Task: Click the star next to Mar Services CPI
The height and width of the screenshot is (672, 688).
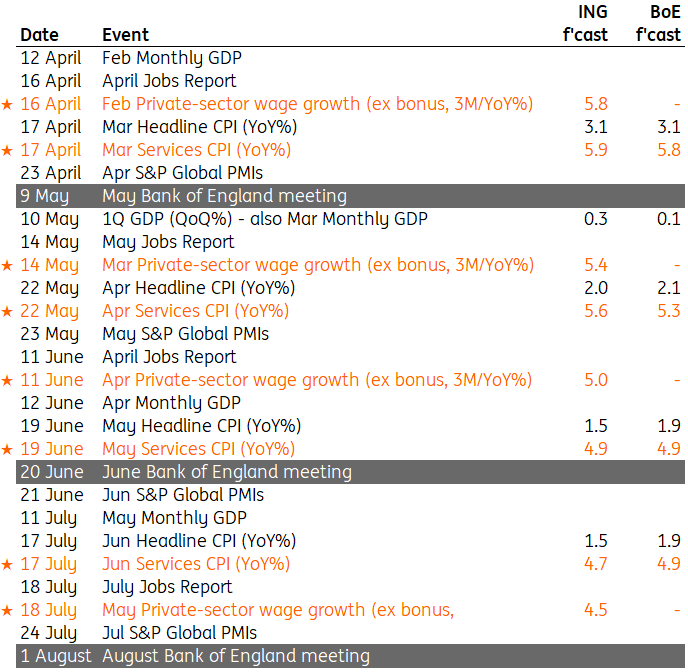Action: point(8,150)
